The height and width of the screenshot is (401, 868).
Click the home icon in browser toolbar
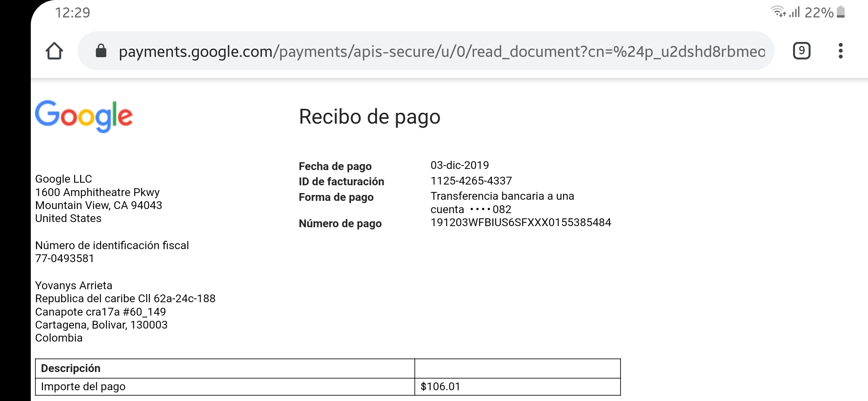tap(53, 51)
